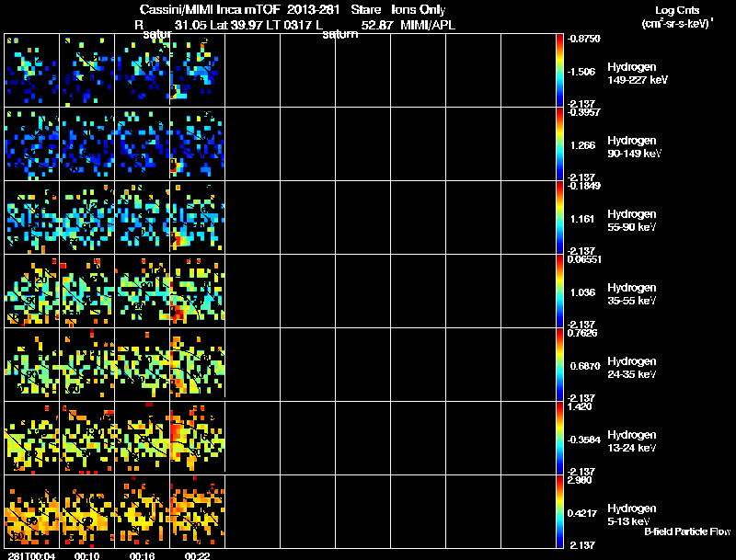Image resolution: width=736 pixels, height=560 pixels.
Task: Click the 13-24 keV hydrogen color bar
Action: (x=559, y=439)
